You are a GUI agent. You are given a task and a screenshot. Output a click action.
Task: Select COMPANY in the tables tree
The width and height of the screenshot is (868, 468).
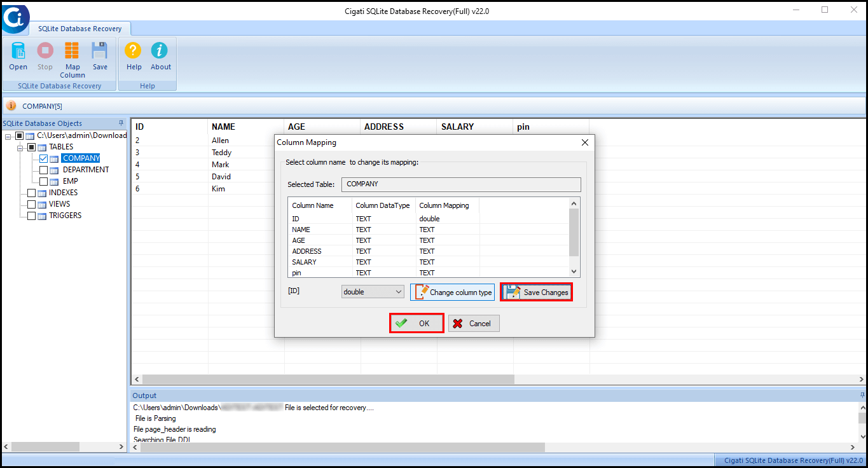[x=81, y=158]
